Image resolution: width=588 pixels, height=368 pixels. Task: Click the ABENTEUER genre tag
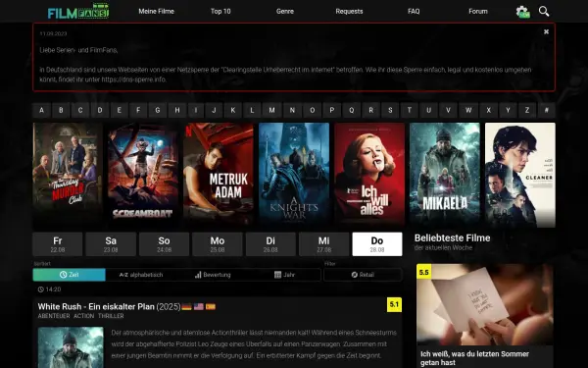click(54, 316)
